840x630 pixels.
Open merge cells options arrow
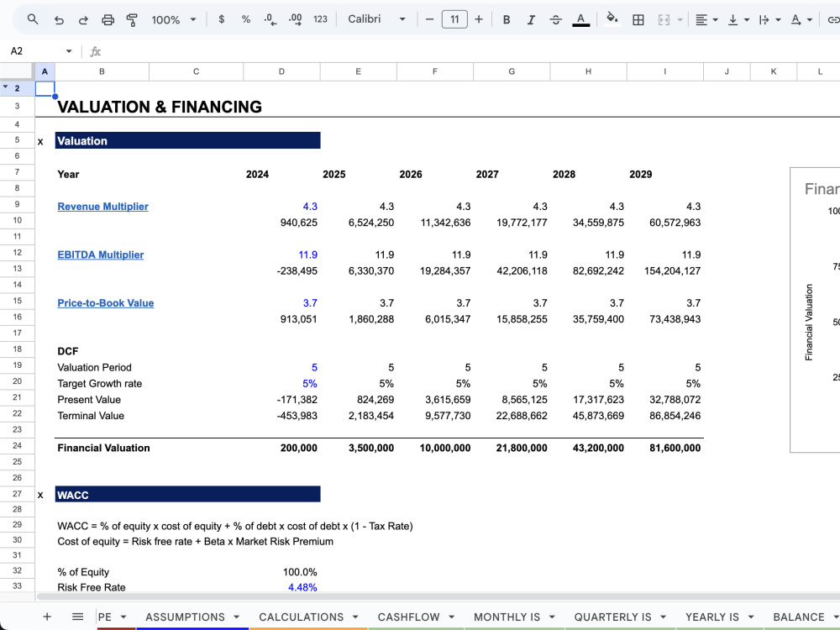[680, 20]
